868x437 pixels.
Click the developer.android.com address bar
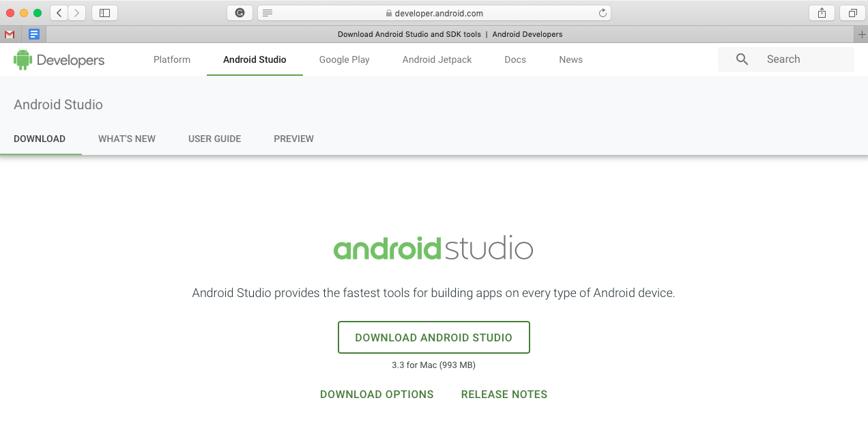434,13
